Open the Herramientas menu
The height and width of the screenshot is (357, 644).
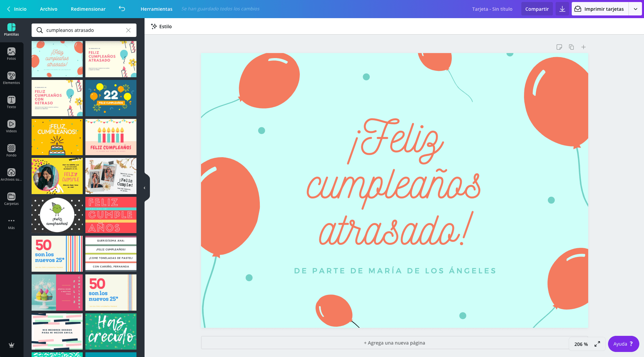click(x=157, y=9)
